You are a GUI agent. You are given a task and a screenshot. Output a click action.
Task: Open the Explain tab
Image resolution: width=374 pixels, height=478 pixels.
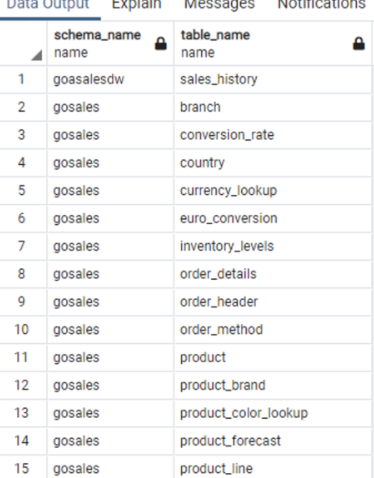click(x=137, y=5)
